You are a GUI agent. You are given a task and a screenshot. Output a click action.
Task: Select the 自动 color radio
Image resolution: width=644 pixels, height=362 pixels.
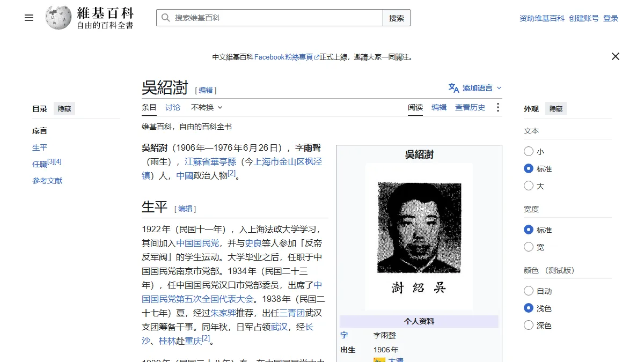[x=529, y=291]
